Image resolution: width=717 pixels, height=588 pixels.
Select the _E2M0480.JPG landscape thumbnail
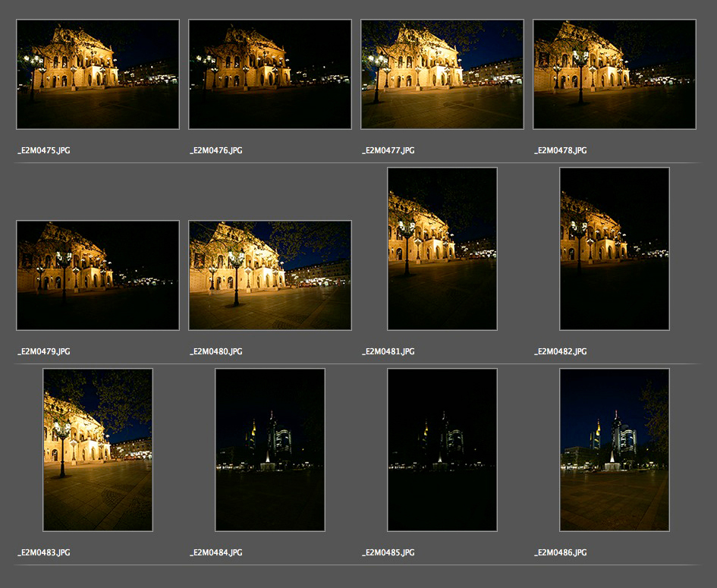270,275
